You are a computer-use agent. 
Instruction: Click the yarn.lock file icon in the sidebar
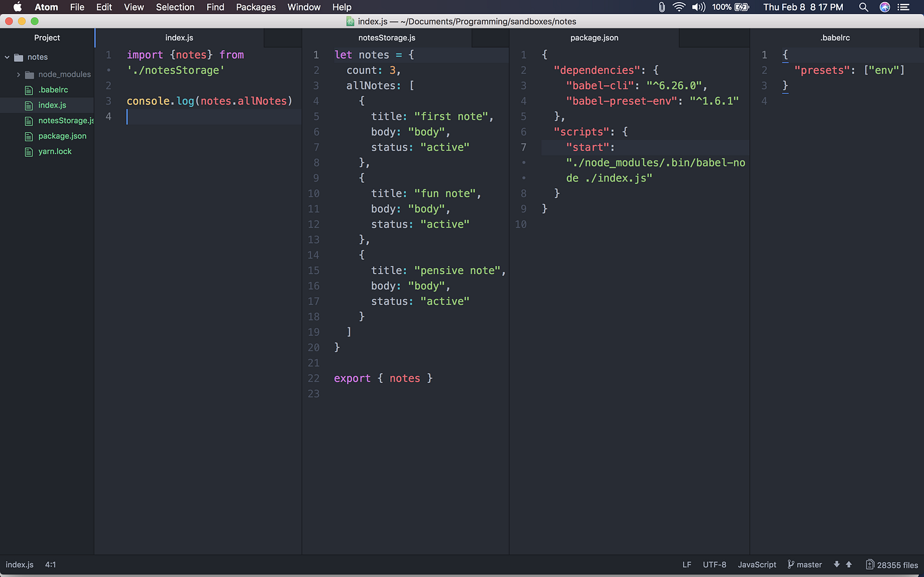pos(29,151)
